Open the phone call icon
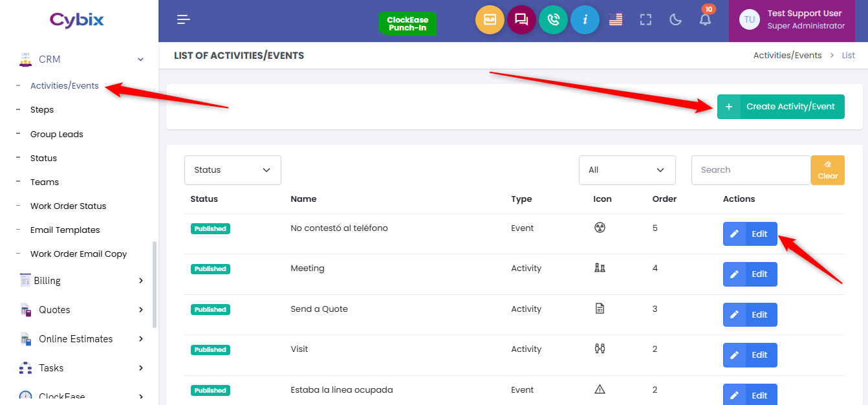The height and width of the screenshot is (405, 868). [553, 19]
